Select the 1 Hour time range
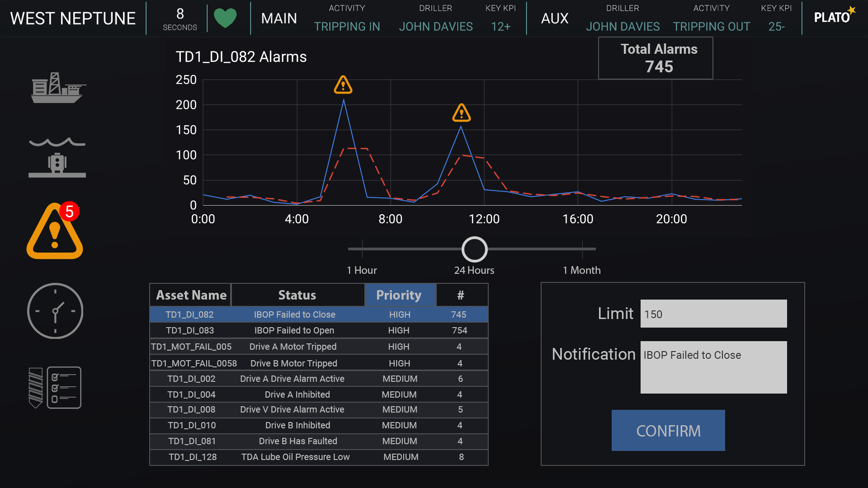Screen dimensions: 868x488 click(x=362, y=270)
